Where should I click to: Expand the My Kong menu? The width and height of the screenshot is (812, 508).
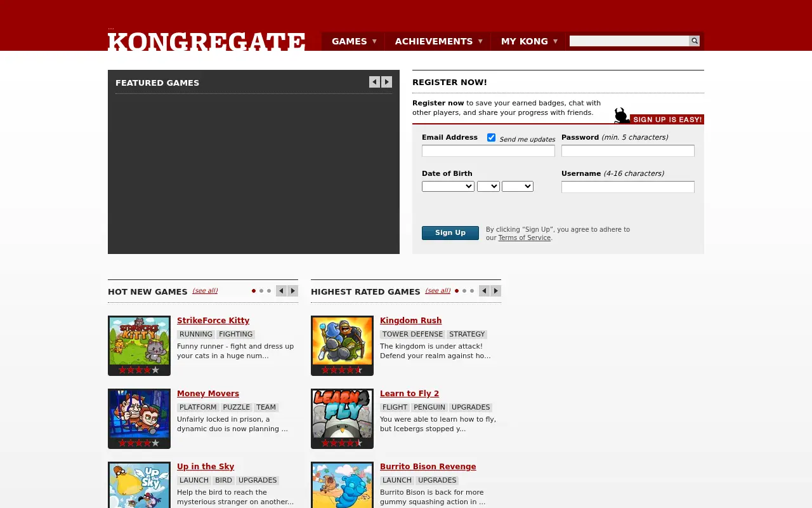(x=529, y=41)
